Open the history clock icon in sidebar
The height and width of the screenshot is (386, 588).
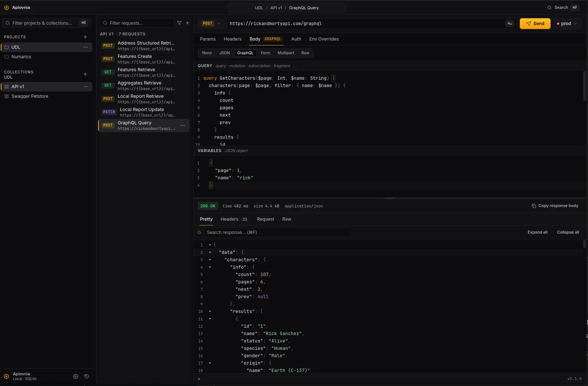(87, 376)
